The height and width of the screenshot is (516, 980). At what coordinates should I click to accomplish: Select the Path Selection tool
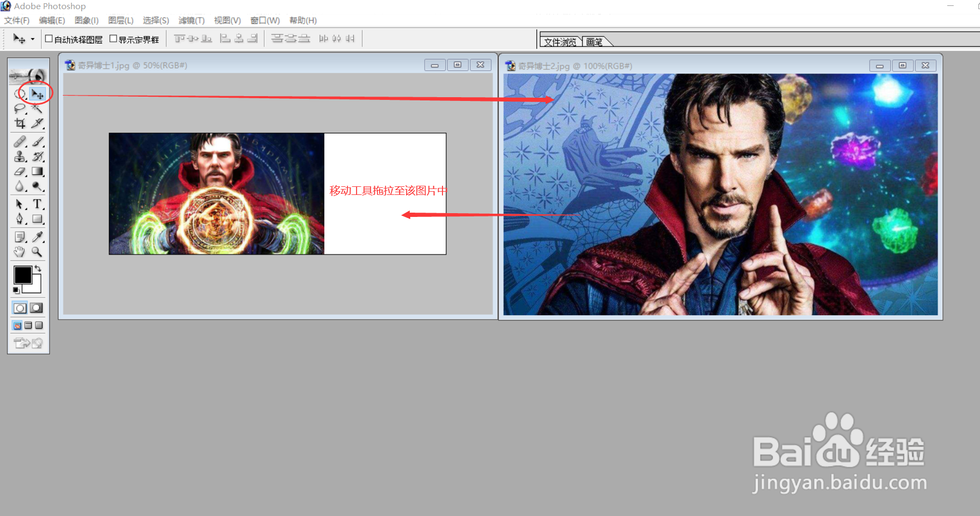coord(20,204)
